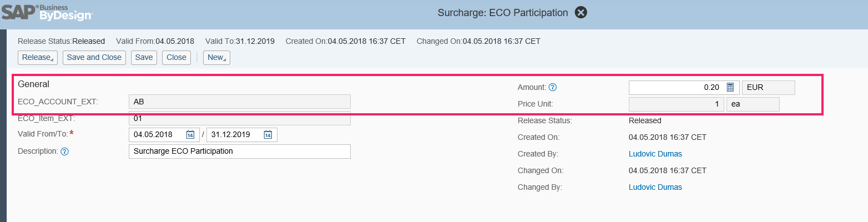Click the SAP Business ByDesign logo
Screen dimensions: 868x222
tap(47, 11)
